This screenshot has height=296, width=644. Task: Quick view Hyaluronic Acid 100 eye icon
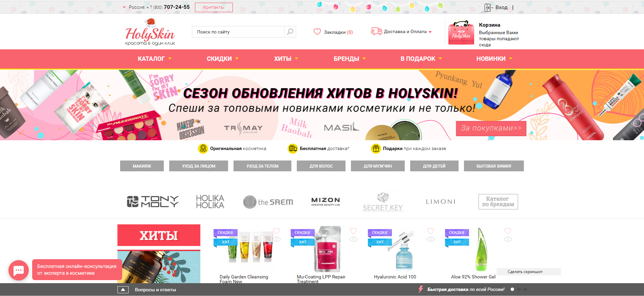click(x=431, y=239)
